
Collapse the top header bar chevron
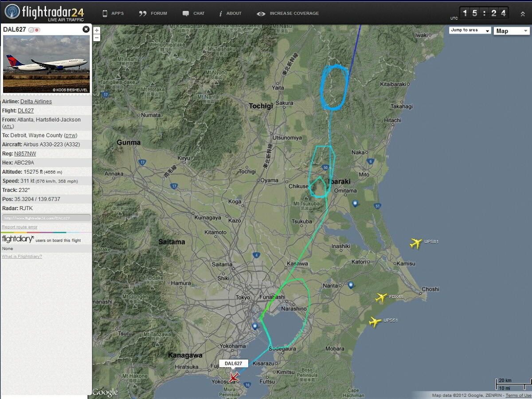[x=523, y=13]
